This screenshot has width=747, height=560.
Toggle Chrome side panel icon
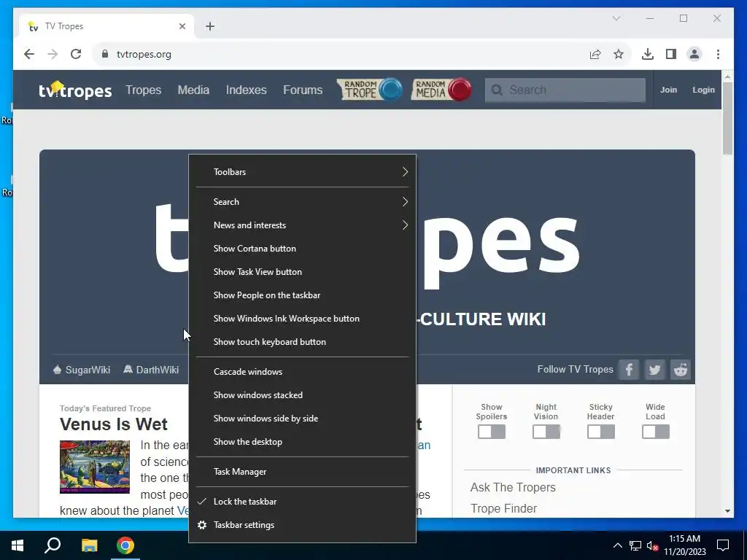click(671, 54)
